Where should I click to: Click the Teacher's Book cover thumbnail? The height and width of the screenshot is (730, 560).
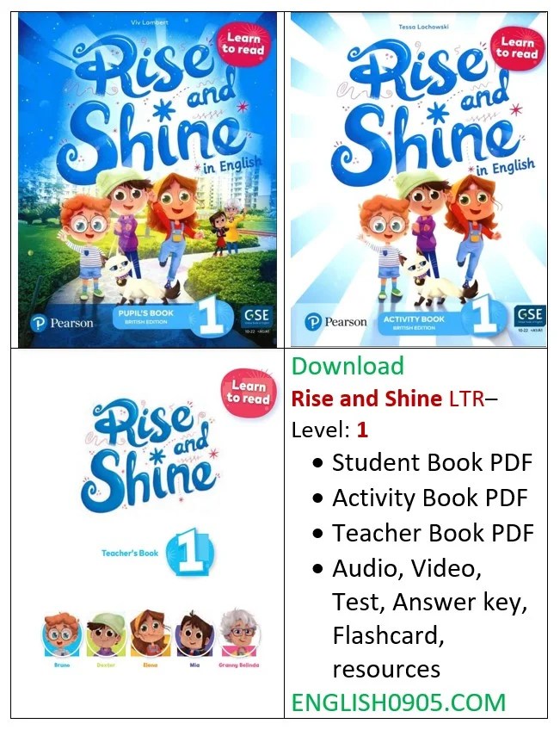(x=147, y=534)
